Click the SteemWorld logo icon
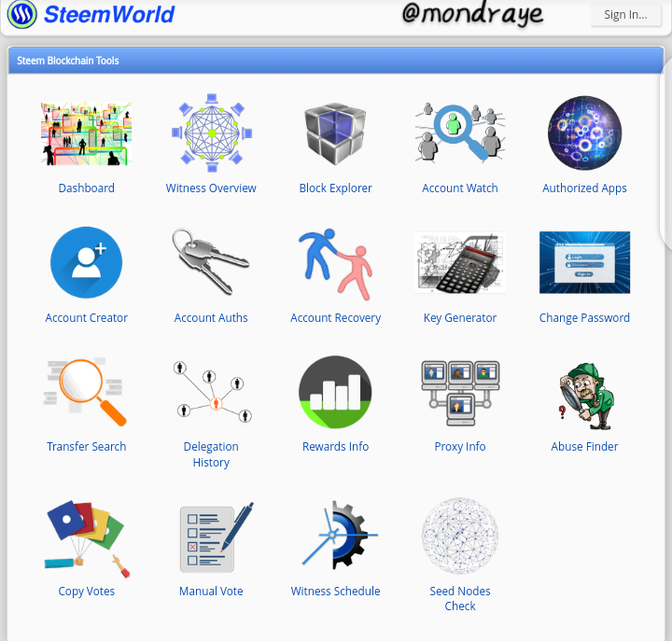 (21, 14)
